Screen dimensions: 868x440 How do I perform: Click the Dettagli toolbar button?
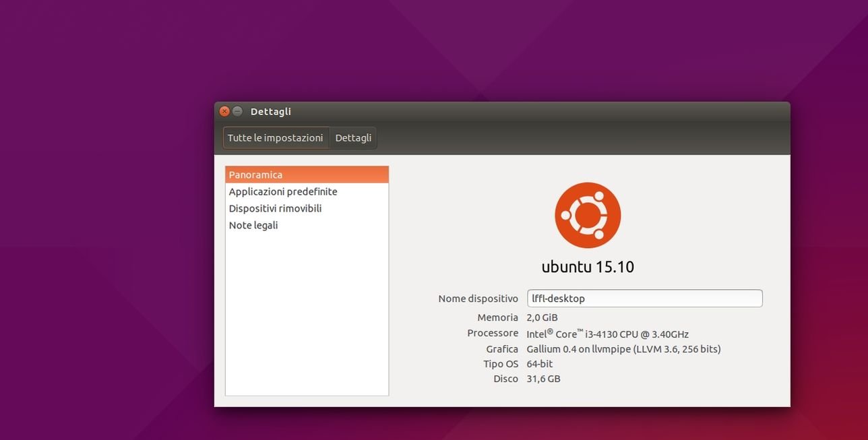tap(353, 137)
